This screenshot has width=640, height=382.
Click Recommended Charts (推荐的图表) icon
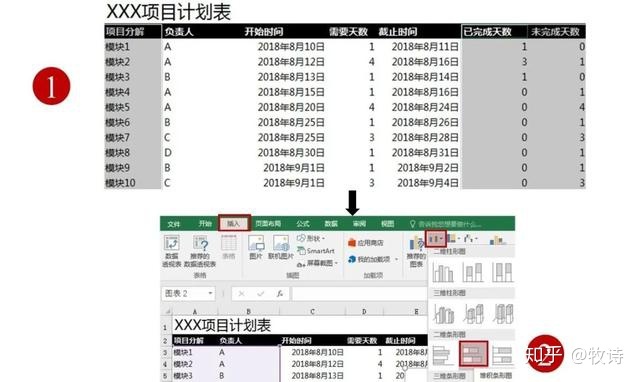coord(416,251)
